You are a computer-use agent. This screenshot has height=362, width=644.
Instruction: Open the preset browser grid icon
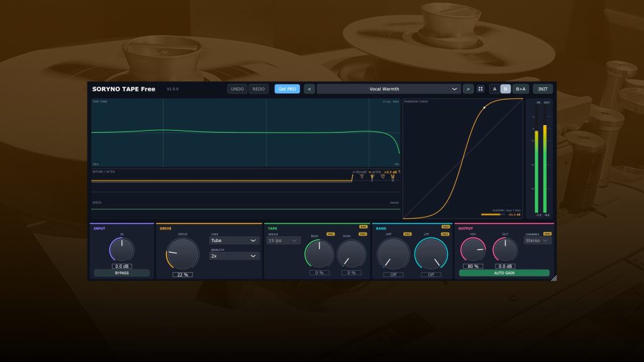[480, 89]
